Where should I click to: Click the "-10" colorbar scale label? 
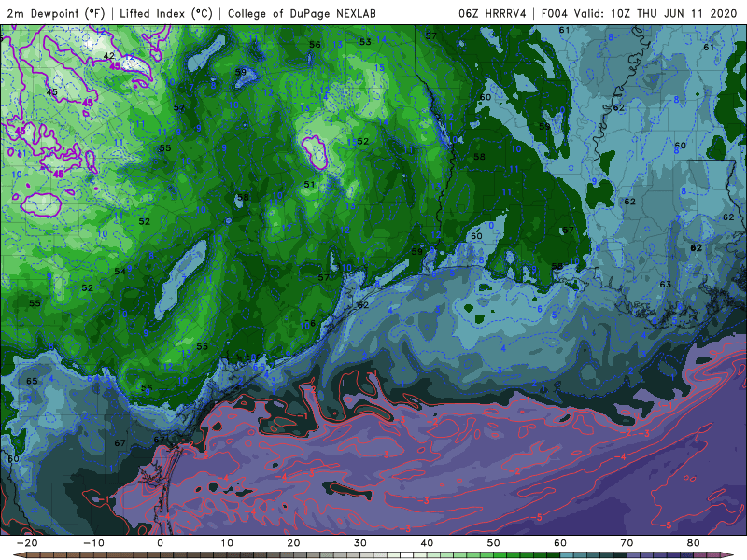click(x=93, y=543)
